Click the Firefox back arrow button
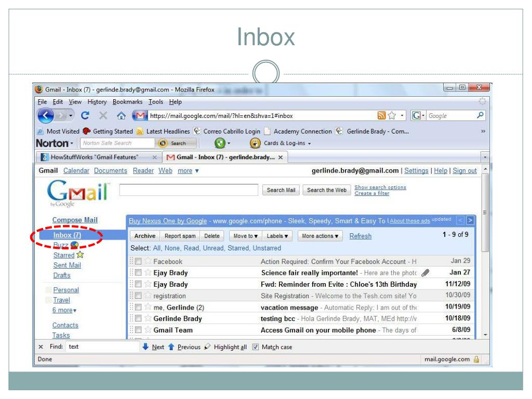 click(x=46, y=116)
